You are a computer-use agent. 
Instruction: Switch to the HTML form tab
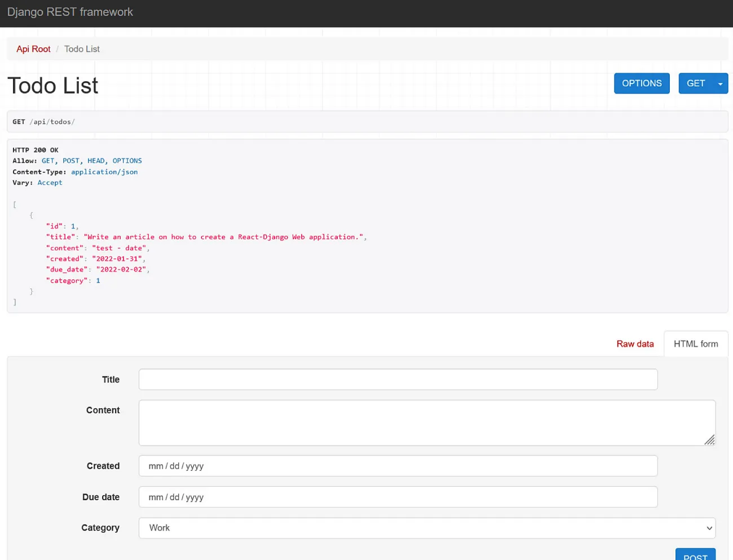pos(696,343)
